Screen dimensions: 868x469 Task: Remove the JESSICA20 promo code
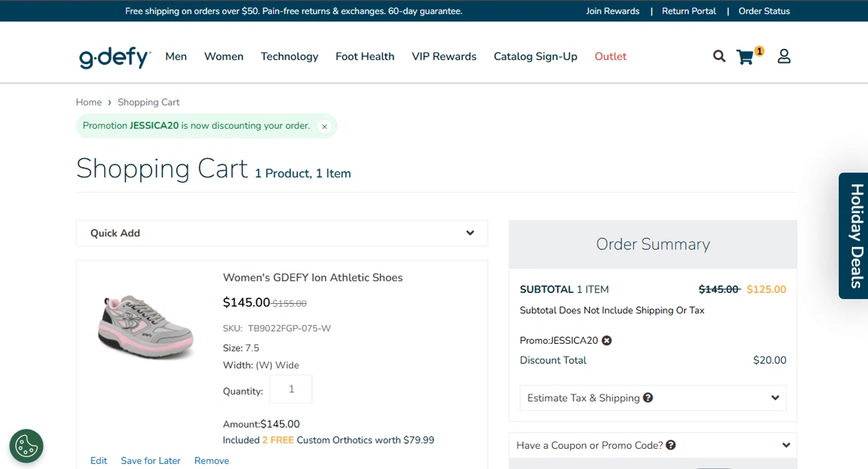606,341
